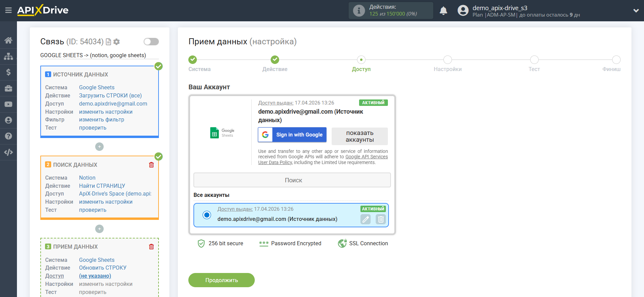Open the profile icon in sidebar
Image resolution: width=644 pixels, height=297 pixels.
point(8,120)
